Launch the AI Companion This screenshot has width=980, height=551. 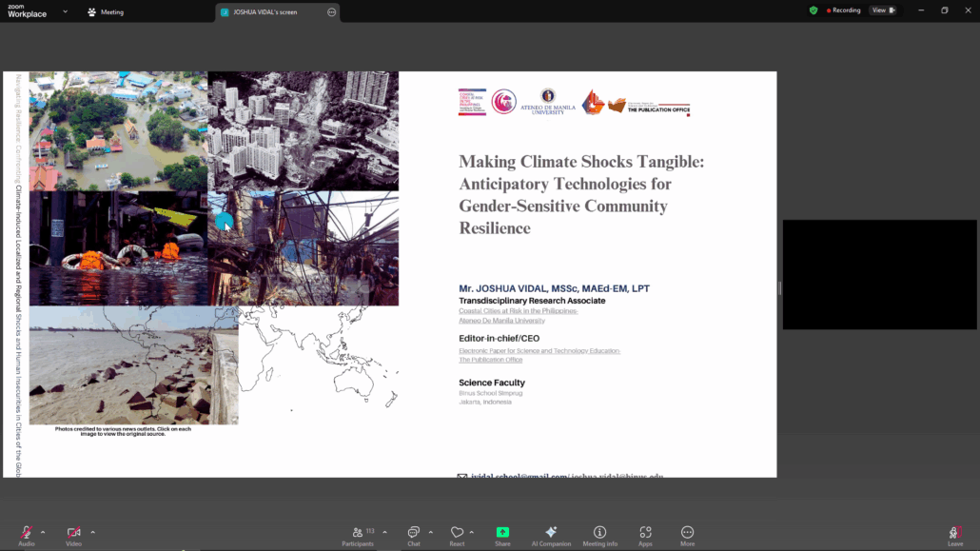[551, 536]
